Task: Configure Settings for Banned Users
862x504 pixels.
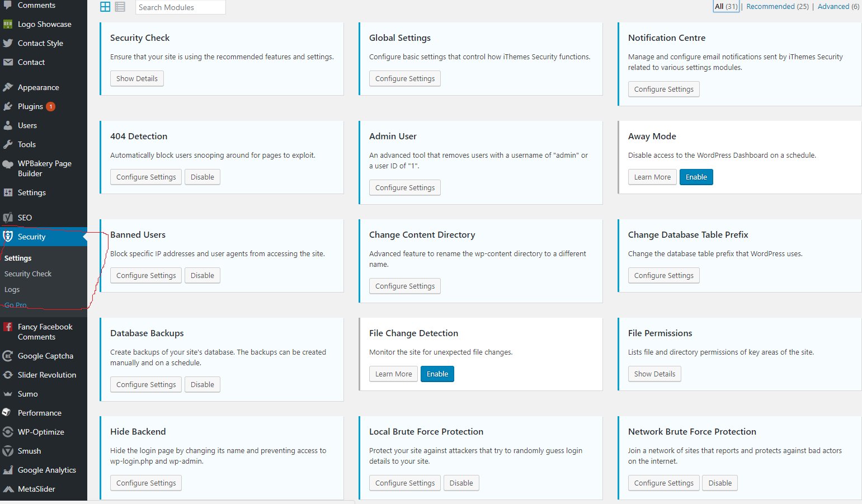Action: click(x=146, y=276)
